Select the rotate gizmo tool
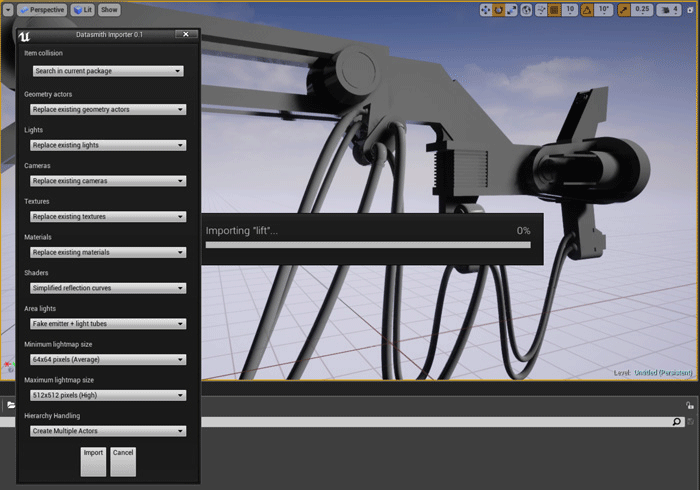 (499, 10)
